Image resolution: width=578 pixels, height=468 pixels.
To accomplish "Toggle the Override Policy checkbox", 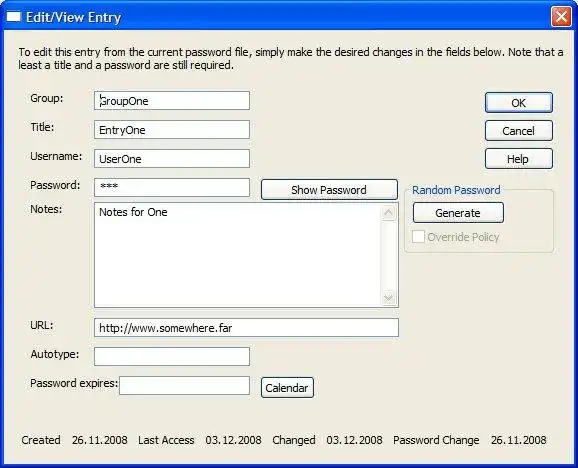I will [418, 237].
